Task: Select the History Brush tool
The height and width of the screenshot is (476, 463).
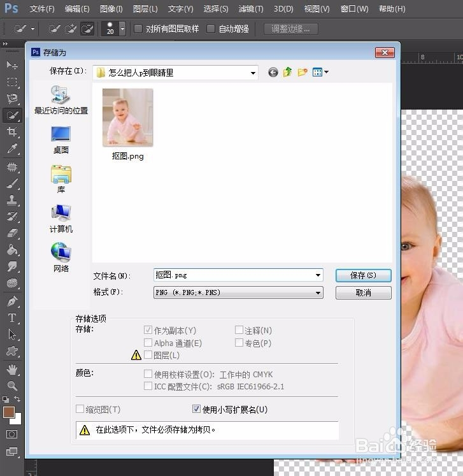Action: point(12,217)
